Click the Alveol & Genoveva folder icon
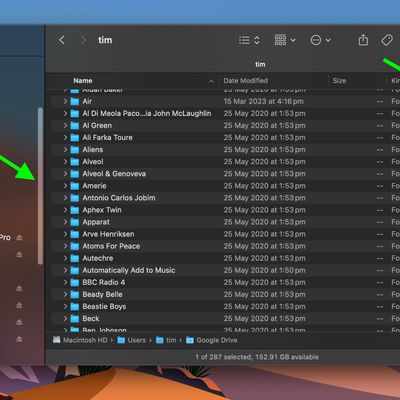This screenshot has height=400, width=400. click(75, 174)
